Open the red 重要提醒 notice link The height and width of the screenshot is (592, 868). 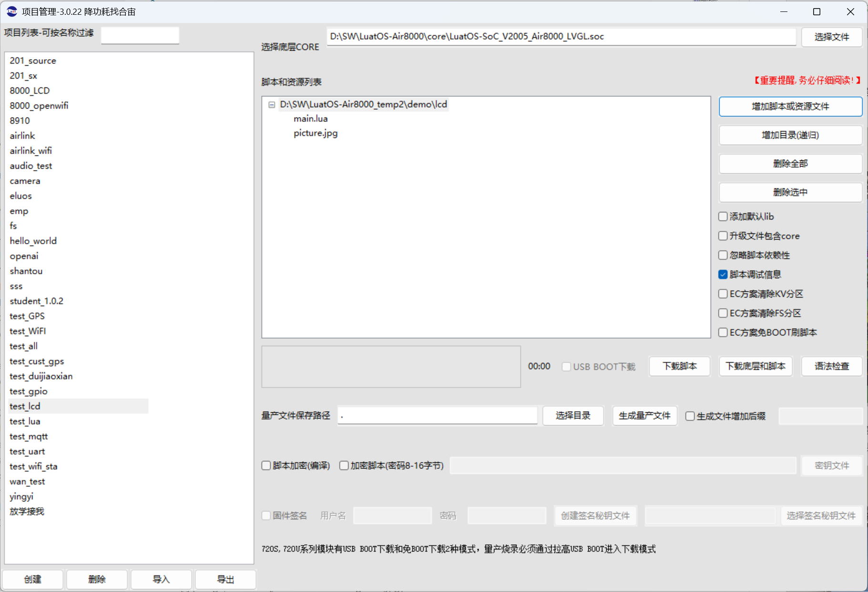click(807, 80)
